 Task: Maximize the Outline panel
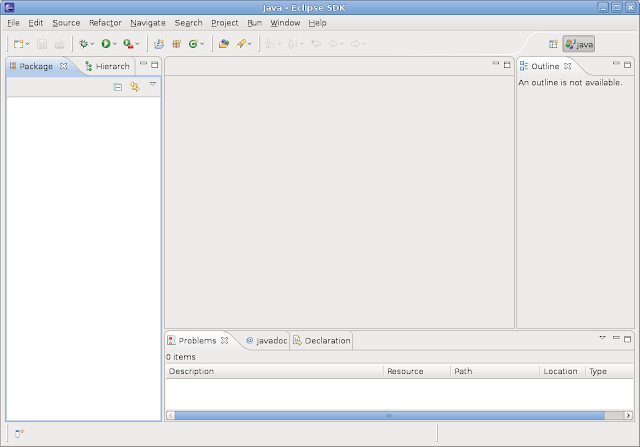(627, 64)
